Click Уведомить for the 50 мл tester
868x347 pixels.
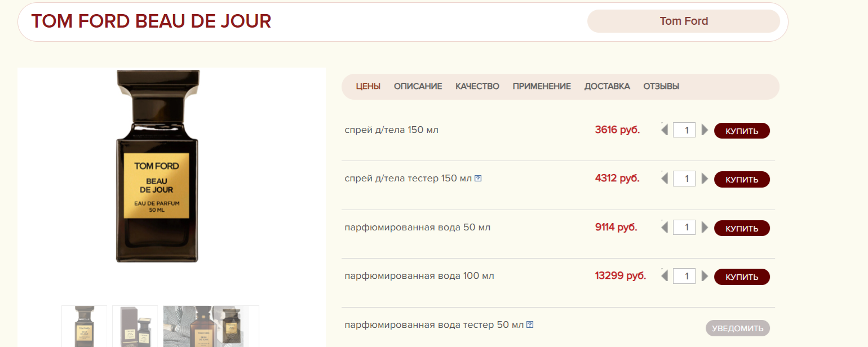click(737, 328)
